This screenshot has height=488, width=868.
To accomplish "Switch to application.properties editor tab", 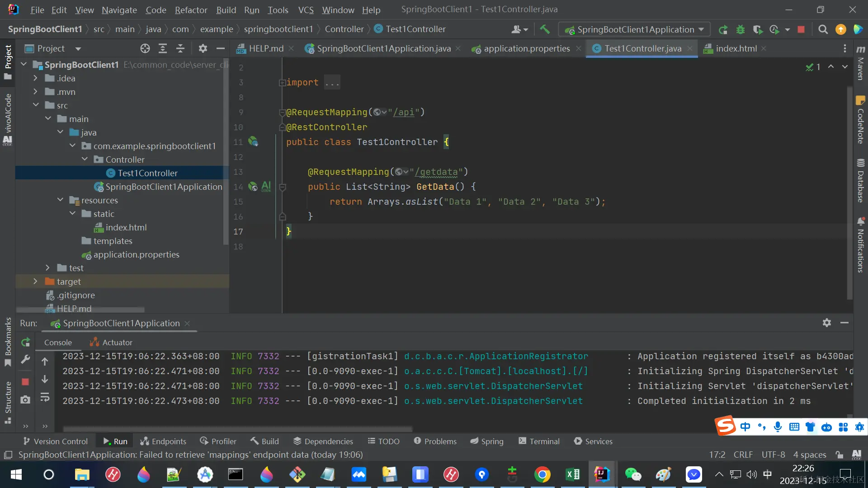I will 526,48.
